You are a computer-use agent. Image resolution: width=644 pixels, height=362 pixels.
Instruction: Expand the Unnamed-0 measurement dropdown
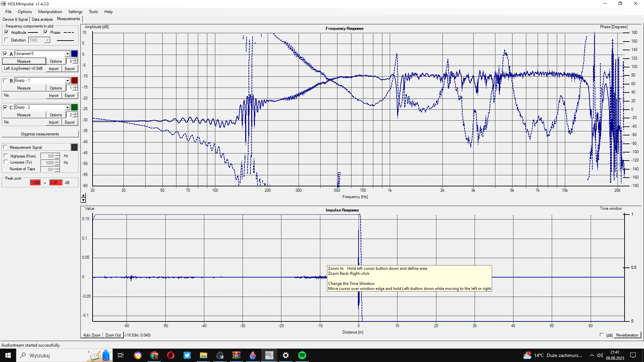click(67, 54)
